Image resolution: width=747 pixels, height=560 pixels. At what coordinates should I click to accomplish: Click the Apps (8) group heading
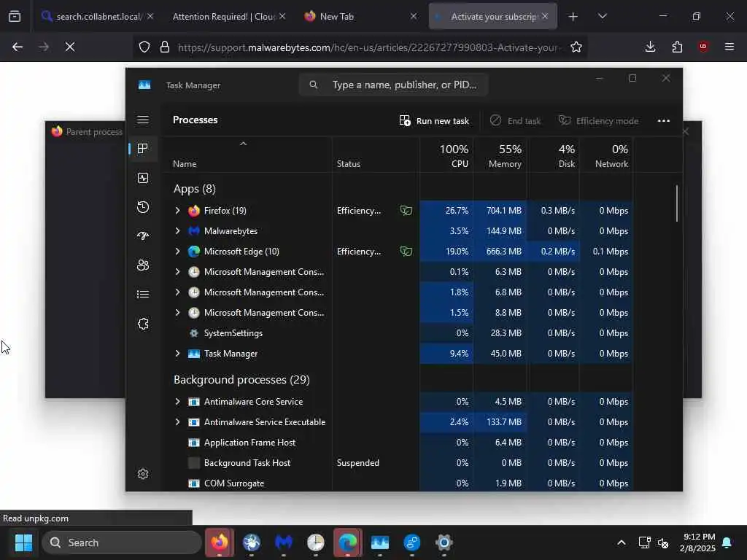[194, 189]
